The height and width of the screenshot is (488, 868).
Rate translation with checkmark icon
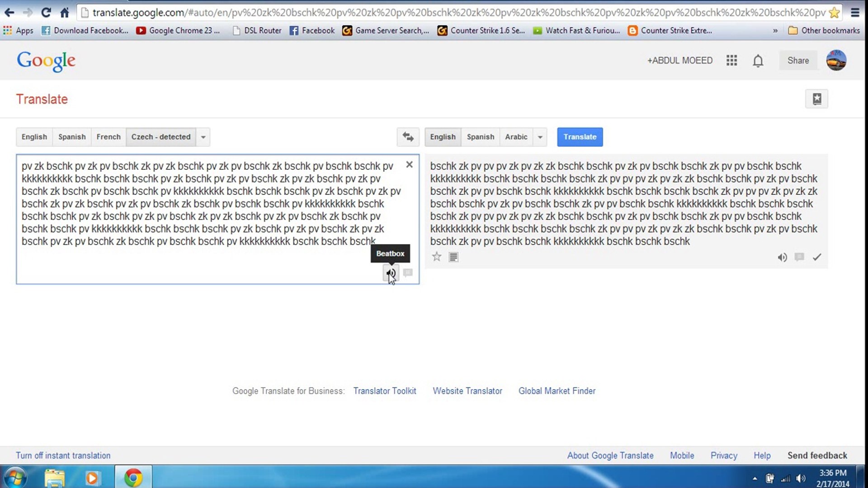[817, 257]
